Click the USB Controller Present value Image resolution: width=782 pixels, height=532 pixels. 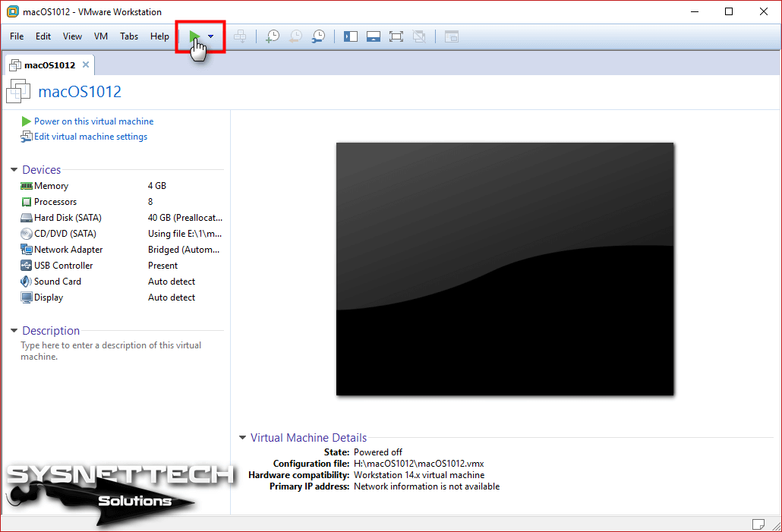162,266
